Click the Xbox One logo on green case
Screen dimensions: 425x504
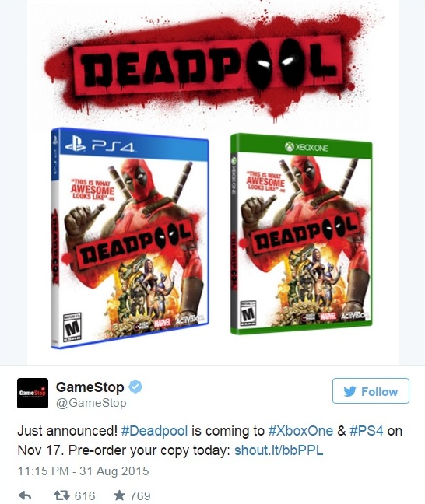306,147
